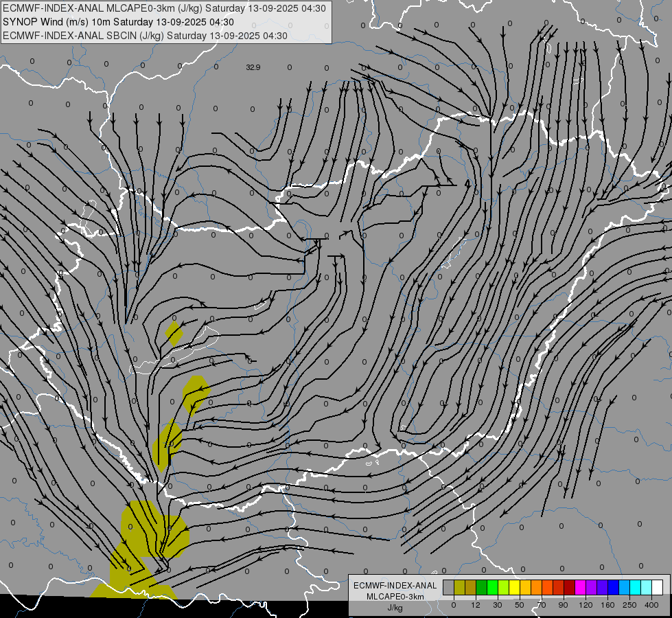
Task: Click the dark red legend swatch
Action: coord(570,588)
